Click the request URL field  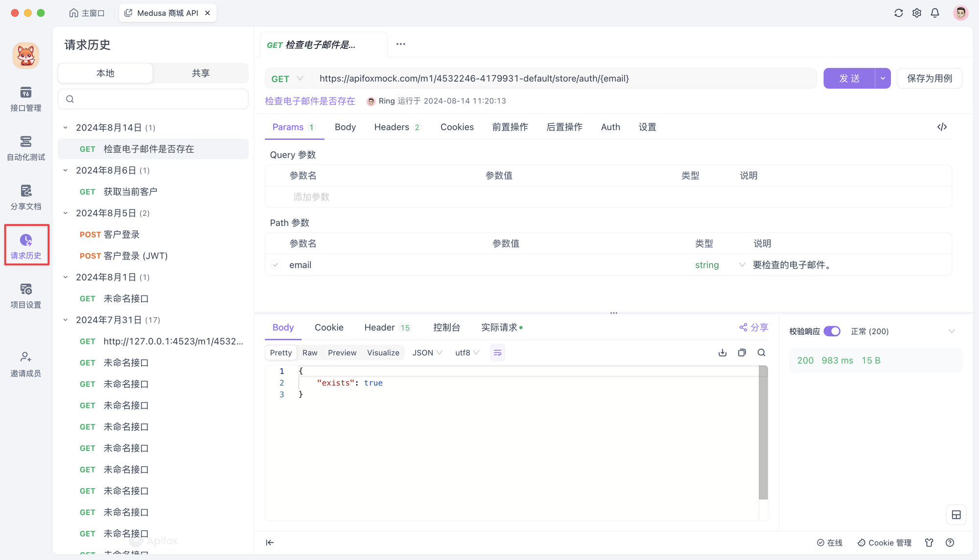click(565, 78)
